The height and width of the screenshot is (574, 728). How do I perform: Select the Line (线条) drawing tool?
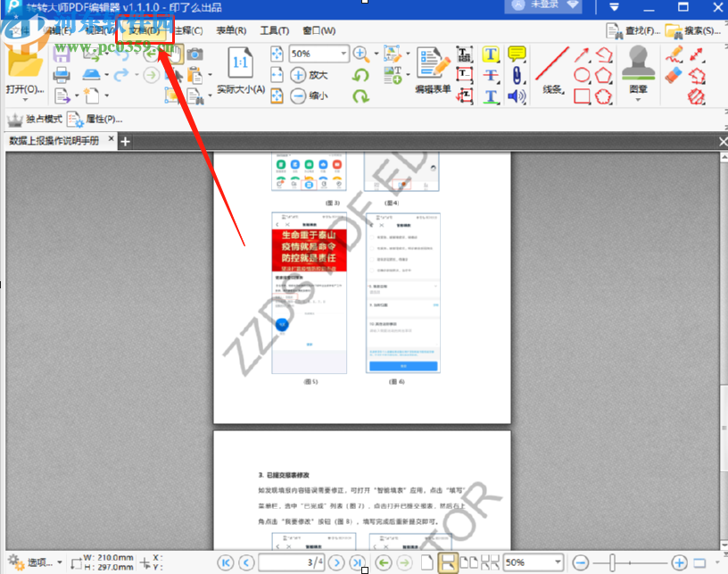552,70
